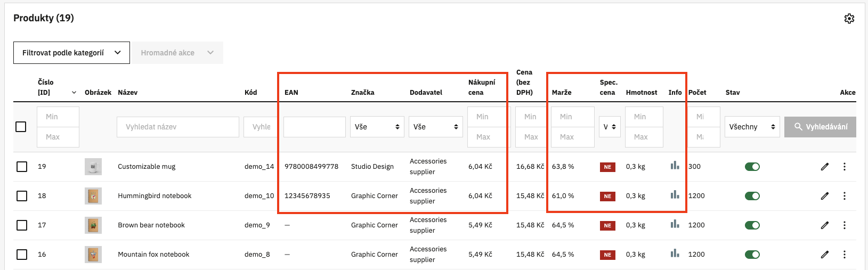Toggle status switch for Brown bear notebook
This screenshot has width=868, height=270.
click(752, 225)
